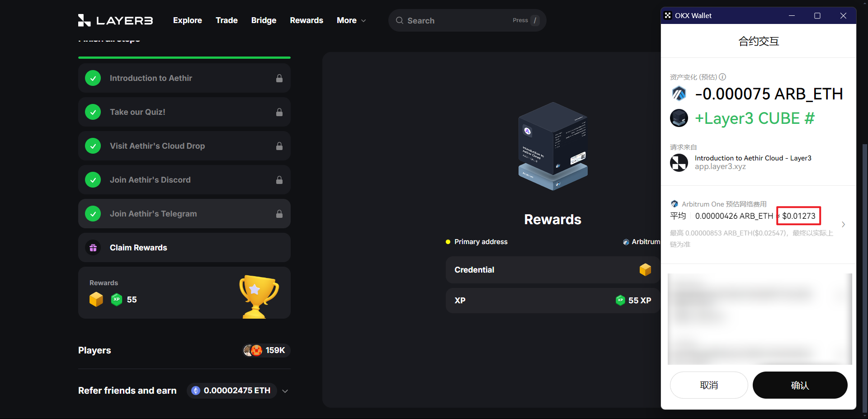Open the Layer3 logo home link
The image size is (868, 419).
(x=115, y=20)
